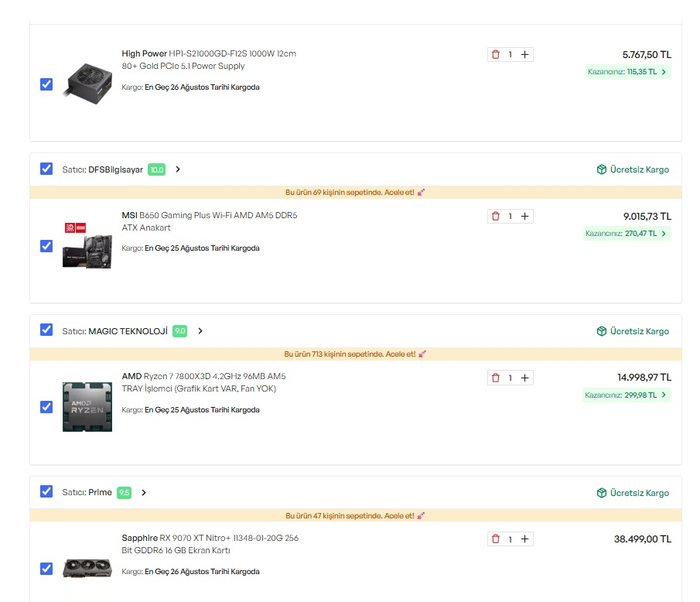Increase Sapphire RX 9070 XT quantity
Image resolution: width=700 pixels, height=602 pixels.
(525, 539)
